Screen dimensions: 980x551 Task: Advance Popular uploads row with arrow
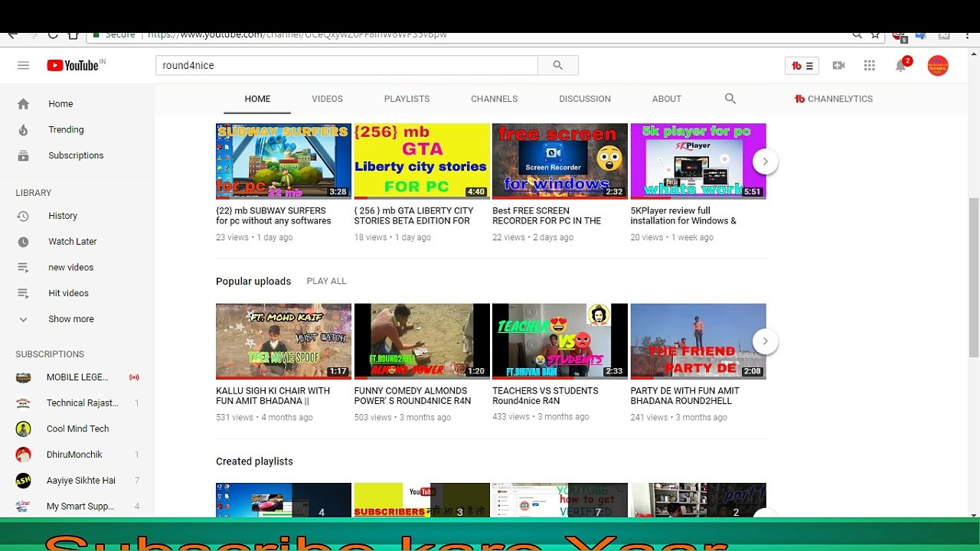click(x=765, y=341)
